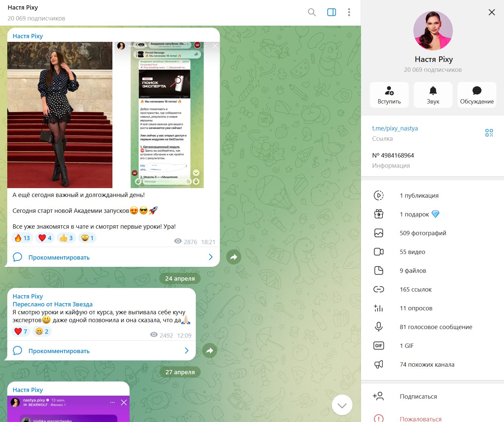This screenshot has height=422, width=504.
Task: Click the № 4984168964 information text
Action: click(393, 155)
